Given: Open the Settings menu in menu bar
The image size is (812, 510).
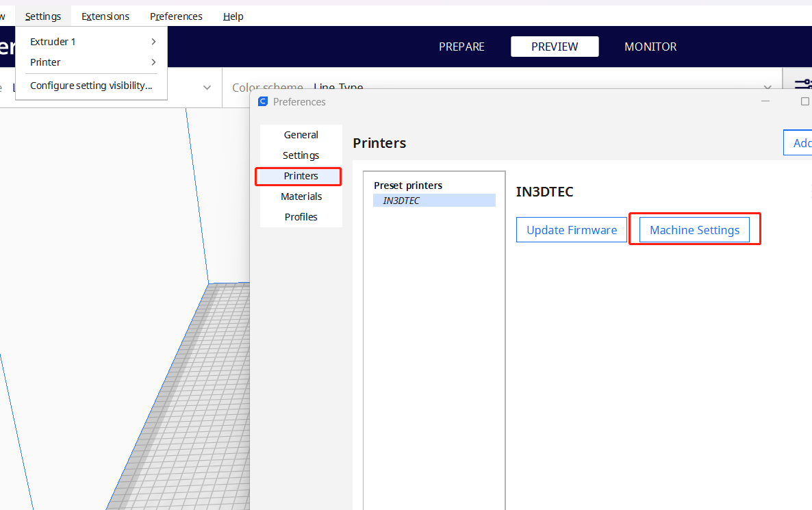Looking at the screenshot, I should (43, 16).
